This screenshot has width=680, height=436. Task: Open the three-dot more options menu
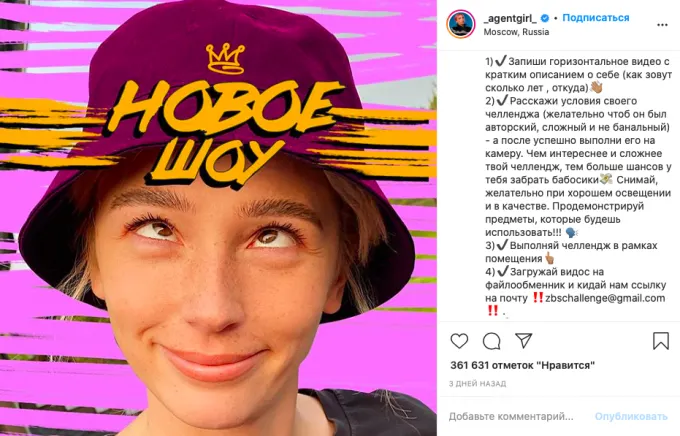pos(662,25)
